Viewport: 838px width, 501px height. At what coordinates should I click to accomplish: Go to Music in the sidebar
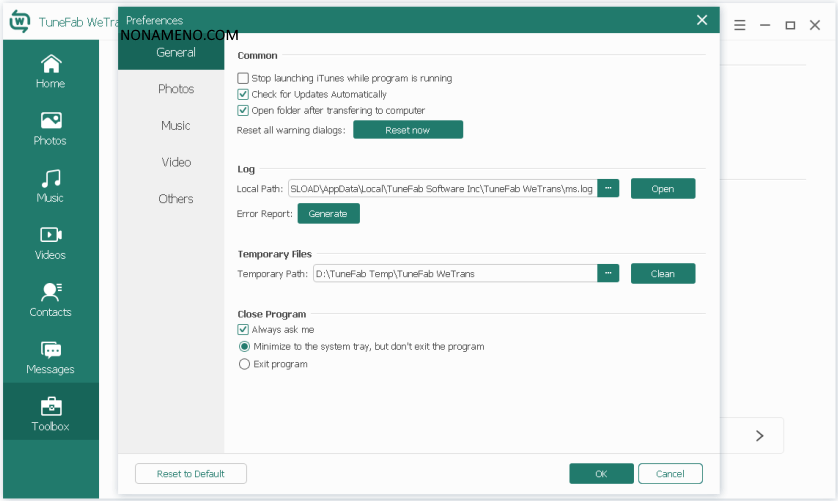[50, 185]
